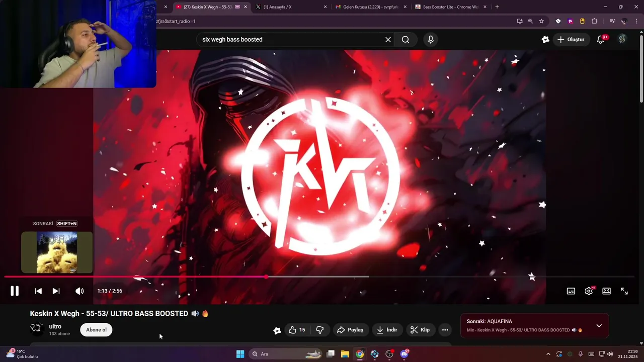Open YouTube account avatar menu
Screen dimensions: 644x362
pyautogui.click(x=622, y=39)
